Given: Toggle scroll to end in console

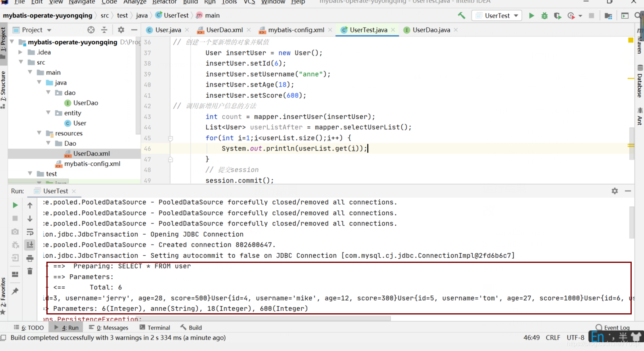Looking at the screenshot, I should point(30,245).
